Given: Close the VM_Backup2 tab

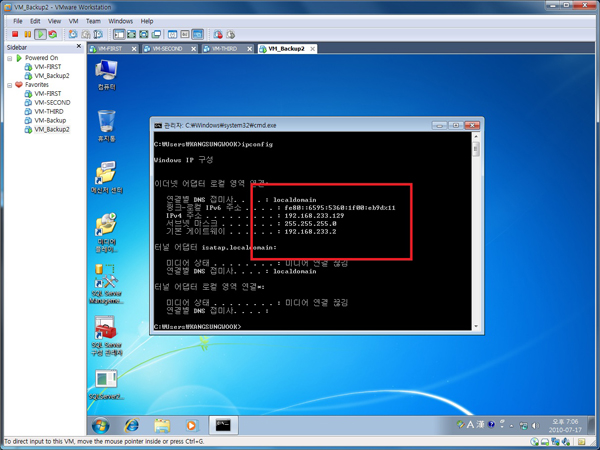Looking at the screenshot, I should pyautogui.click(x=313, y=49).
